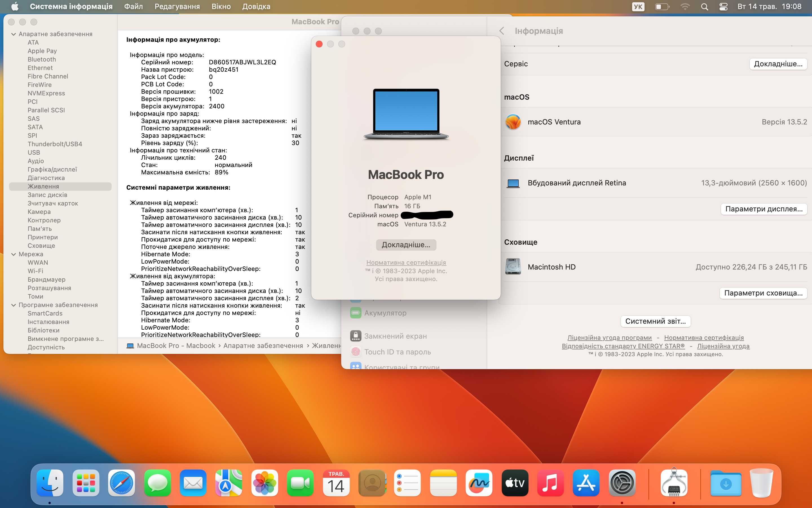Open the Довідка menu
812x508 pixels.
pos(256,6)
